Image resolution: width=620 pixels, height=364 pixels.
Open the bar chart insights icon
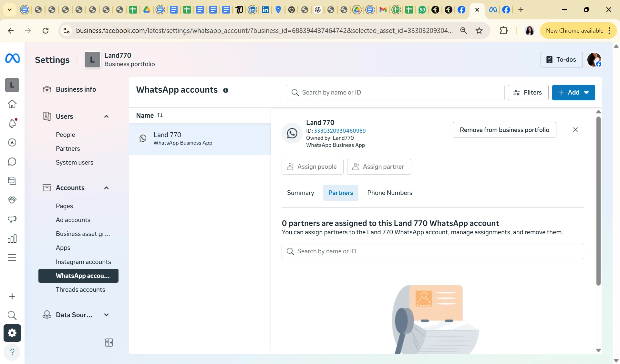click(12, 238)
